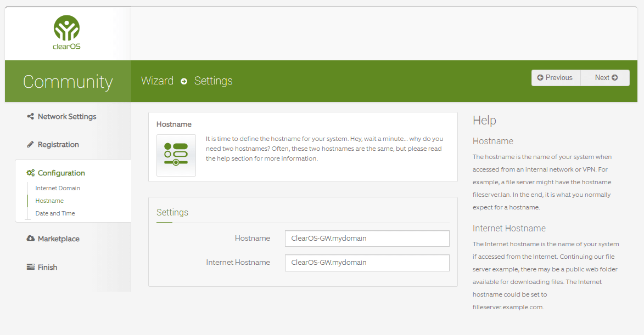Image resolution: width=644 pixels, height=335 pixels.
Task: Click the Network Settings share icon
Action: [30, 116]
